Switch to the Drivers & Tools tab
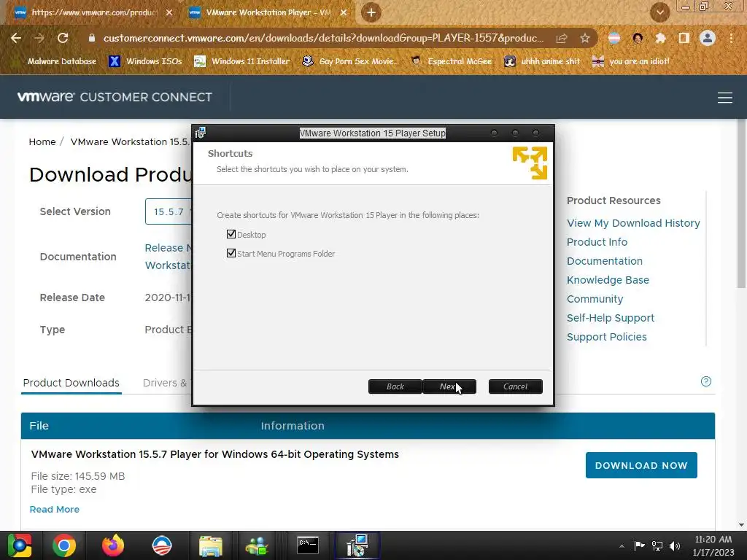 click(x=165, y=383)
